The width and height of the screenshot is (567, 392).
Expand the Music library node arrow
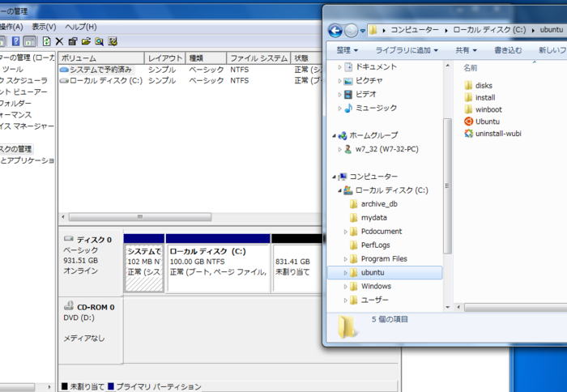tap(339, 109)
